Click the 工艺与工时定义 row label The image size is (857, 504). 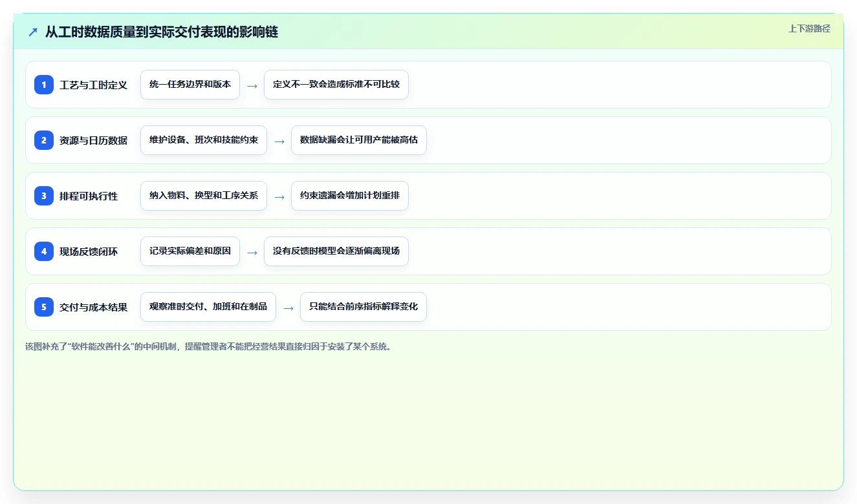(x=94, y=85)
